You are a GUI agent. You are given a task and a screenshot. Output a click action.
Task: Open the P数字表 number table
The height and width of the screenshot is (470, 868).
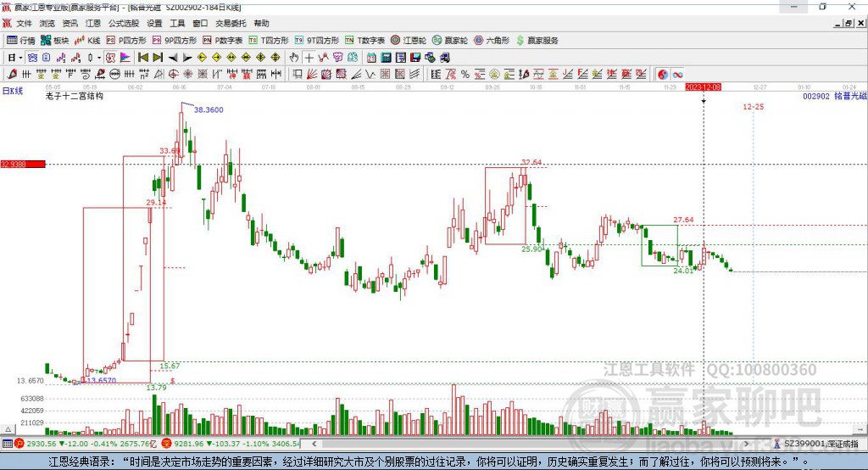[x=223, y=41]
